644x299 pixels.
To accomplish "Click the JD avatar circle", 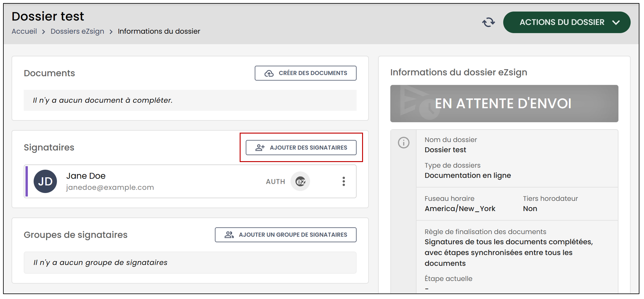I will 45,181.
